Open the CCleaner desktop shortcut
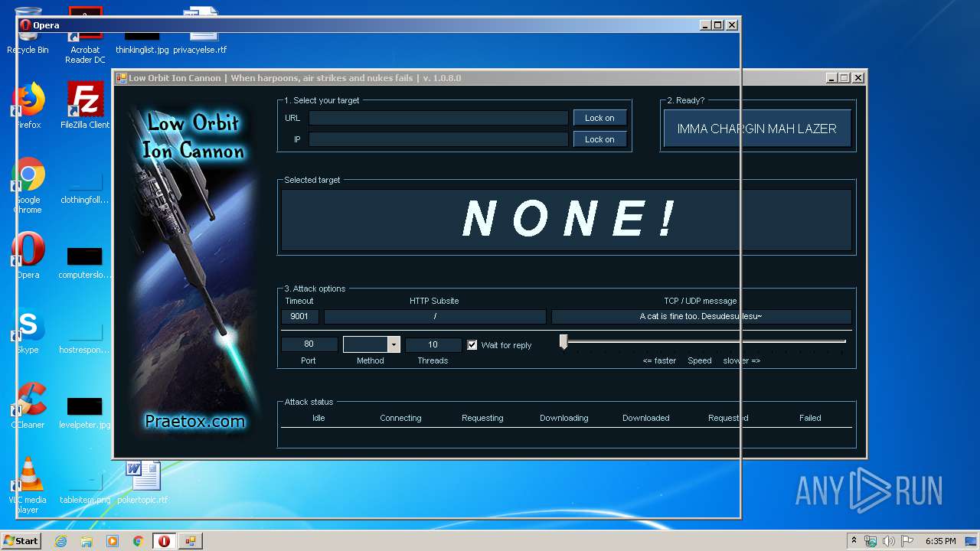Viewport: 980px width, 551px height. 28,406
